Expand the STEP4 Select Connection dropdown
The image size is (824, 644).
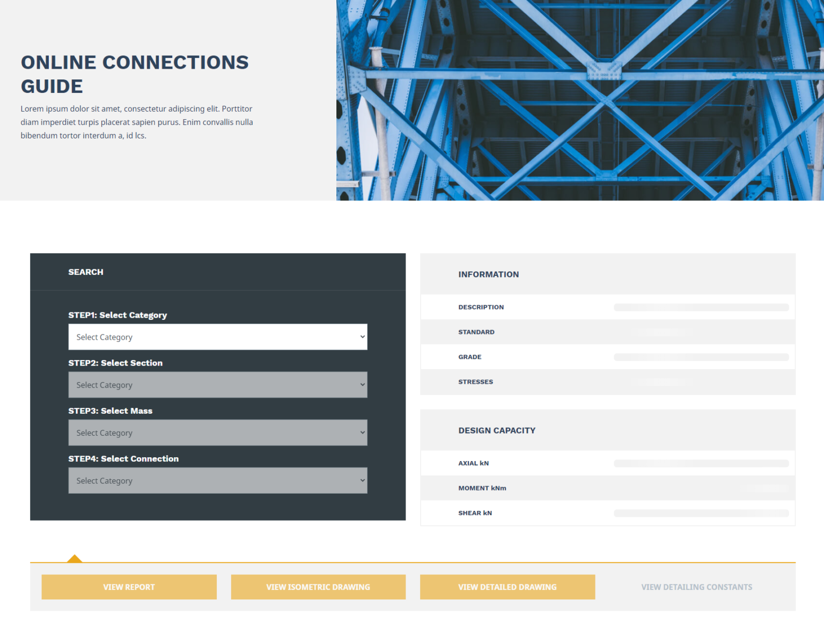217,480
